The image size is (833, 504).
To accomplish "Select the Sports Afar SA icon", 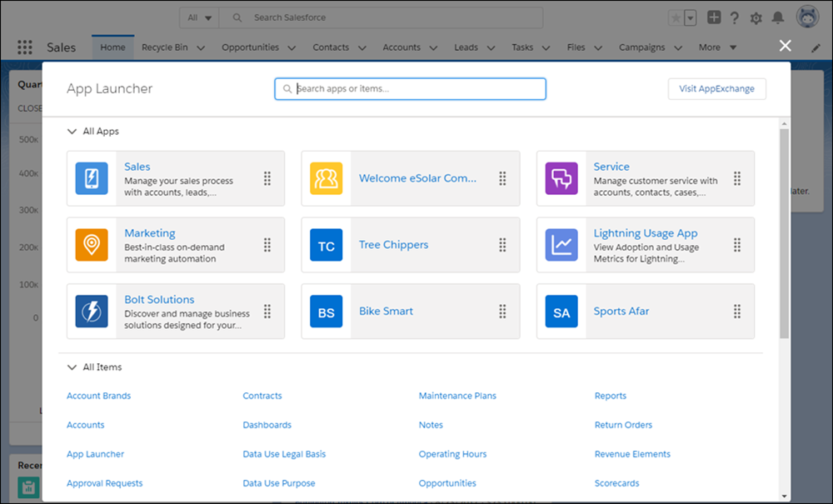I will tap(561, 312).
